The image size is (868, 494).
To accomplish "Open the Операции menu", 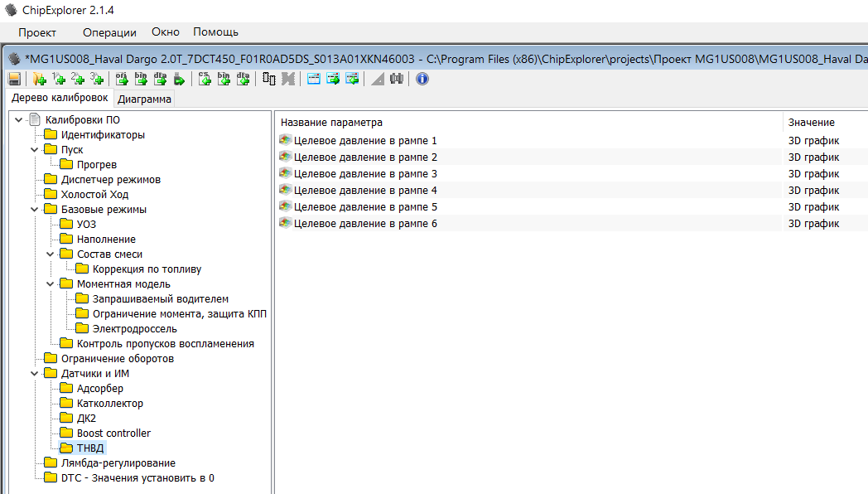I will point(109,32).
